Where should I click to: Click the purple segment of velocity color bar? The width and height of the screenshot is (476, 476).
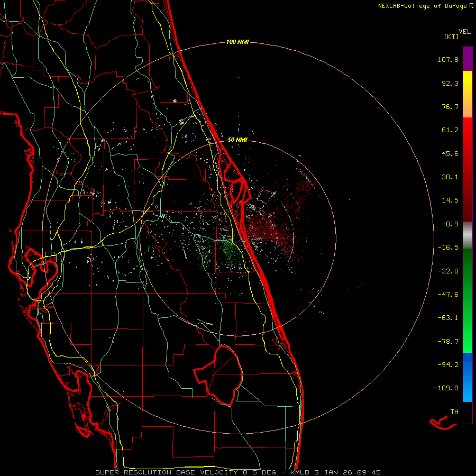click(x=467, y=59)
